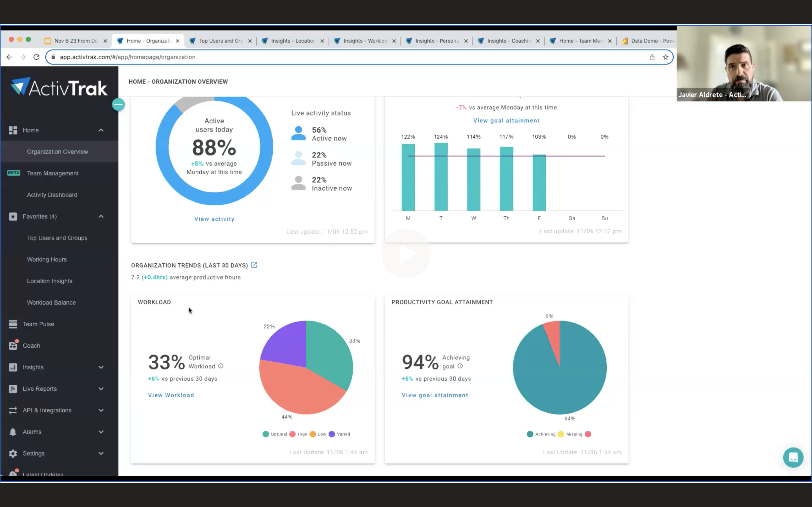Switch to Top Users and Groups tab
Viewport: 812px width, 507px height.
221,41
